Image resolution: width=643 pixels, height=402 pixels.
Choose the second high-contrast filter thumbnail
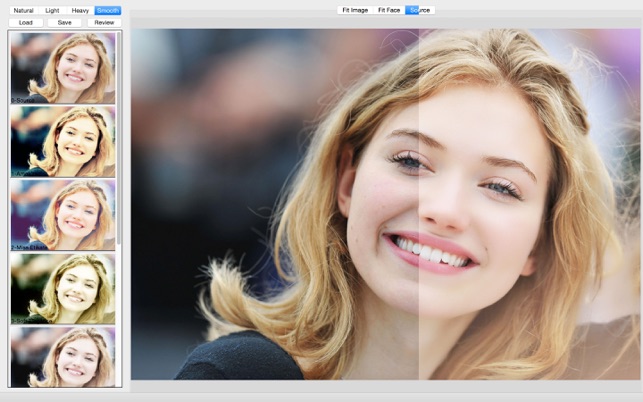pos(63,142)
